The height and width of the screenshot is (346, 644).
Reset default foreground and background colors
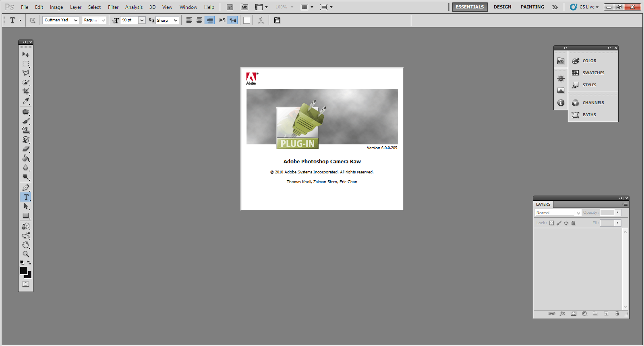click(22, 263)
